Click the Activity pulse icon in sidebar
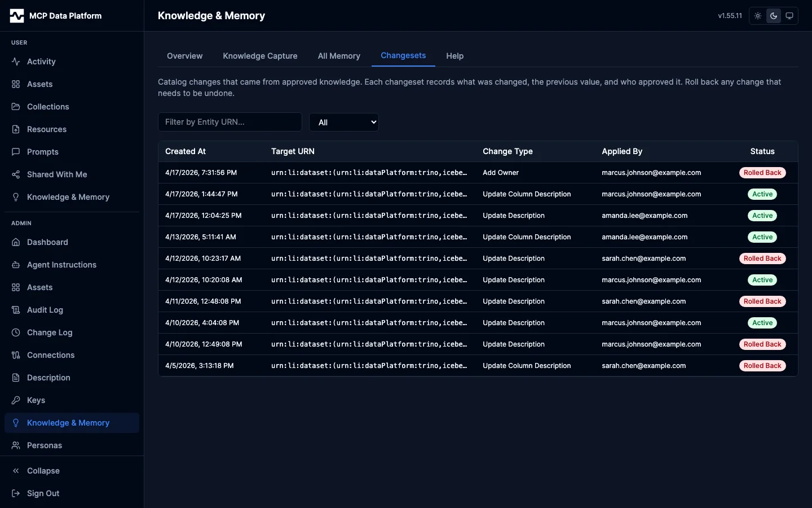This screenshot has width=812, height=508. 16,62
